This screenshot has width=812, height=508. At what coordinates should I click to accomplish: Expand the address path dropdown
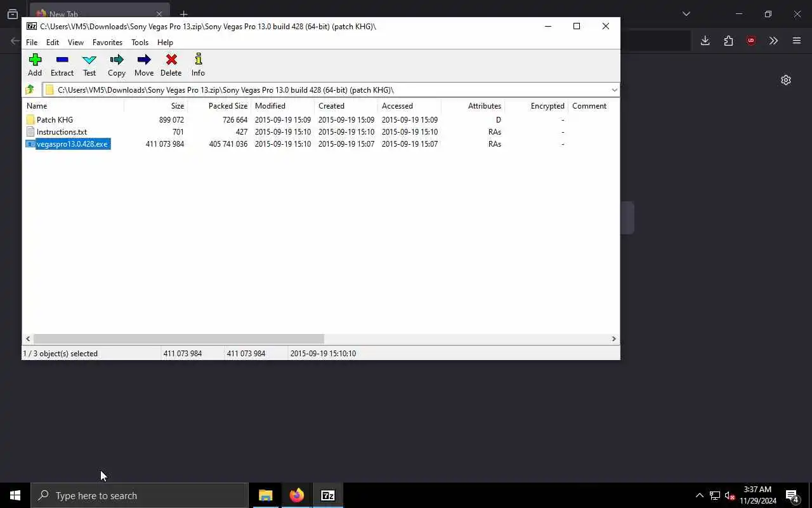[x=614, y=90]
